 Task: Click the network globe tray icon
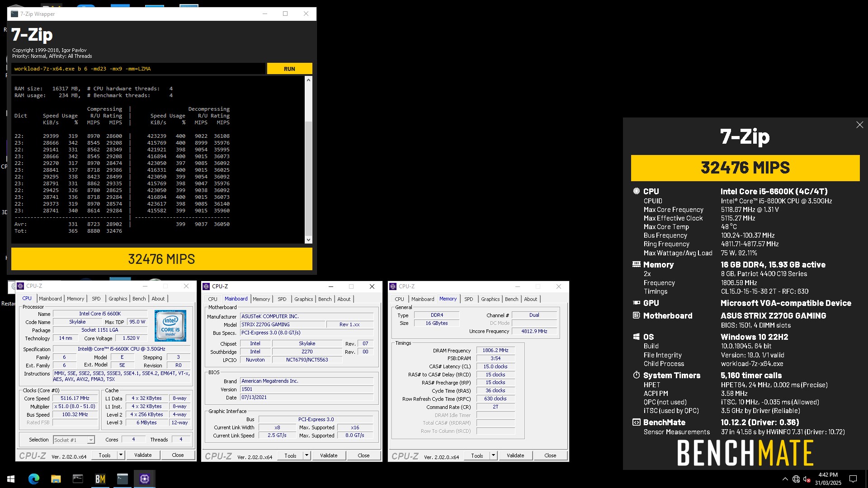point(796,479)
